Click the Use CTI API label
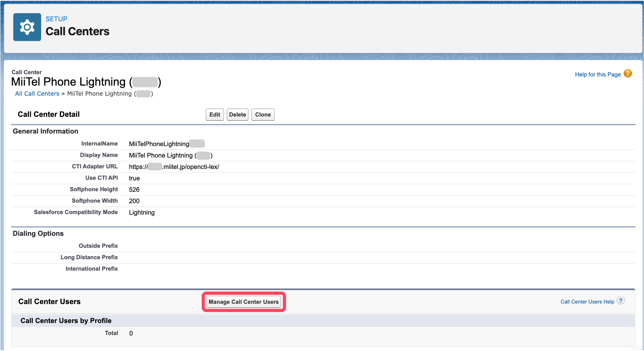This screenshot has height=351, width=644. tap(101, 178)
